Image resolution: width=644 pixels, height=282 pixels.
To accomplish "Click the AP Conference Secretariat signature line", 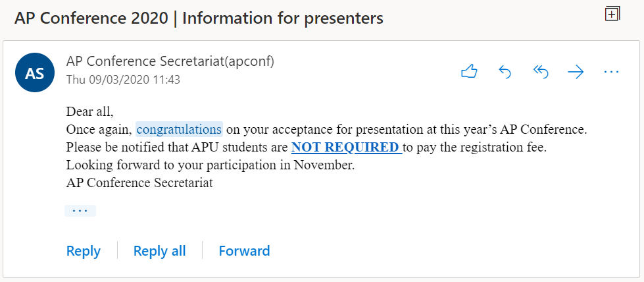I will point(139,183).
